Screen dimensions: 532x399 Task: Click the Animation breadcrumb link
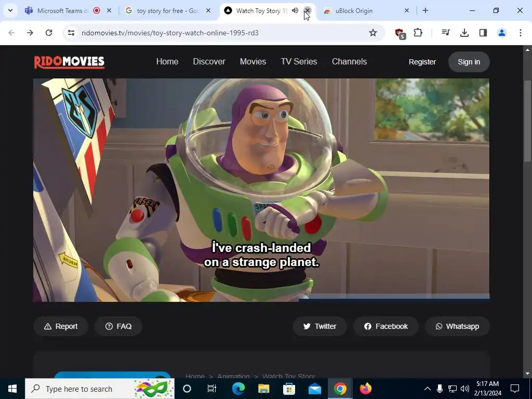[x=233, y=376]
